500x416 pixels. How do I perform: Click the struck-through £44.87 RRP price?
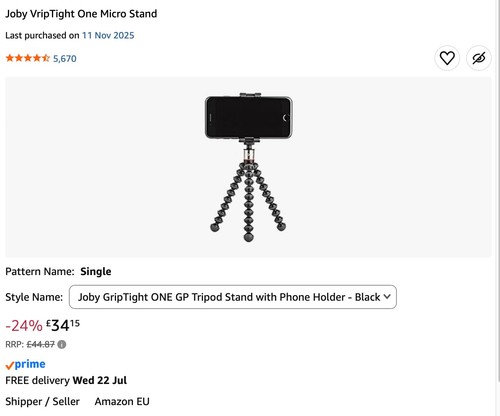click(x=41, y=344)
